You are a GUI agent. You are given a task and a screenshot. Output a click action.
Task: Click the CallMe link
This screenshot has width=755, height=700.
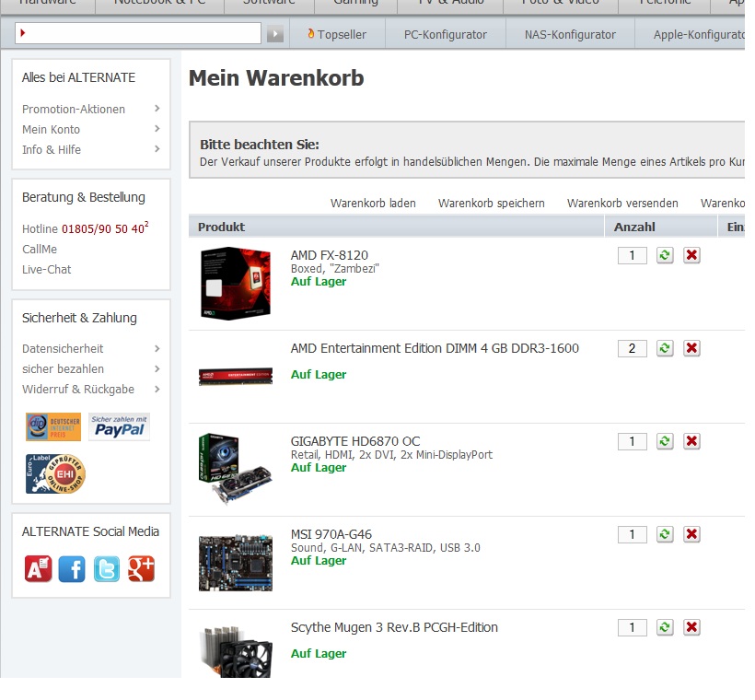coord(40,249)
